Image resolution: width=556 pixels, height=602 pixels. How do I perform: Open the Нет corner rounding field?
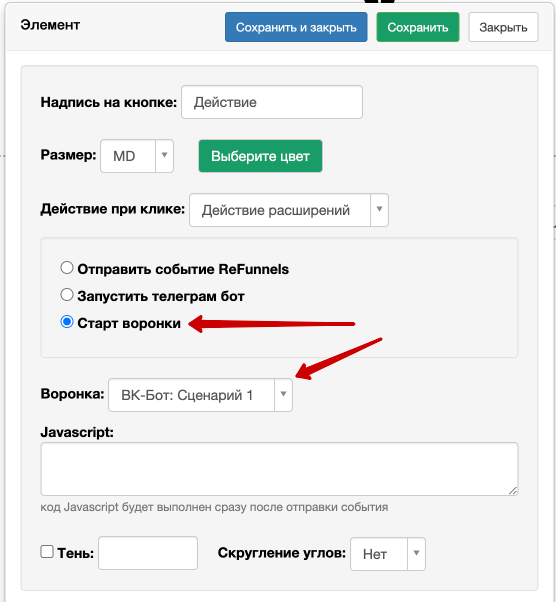(x=388, y=554)
